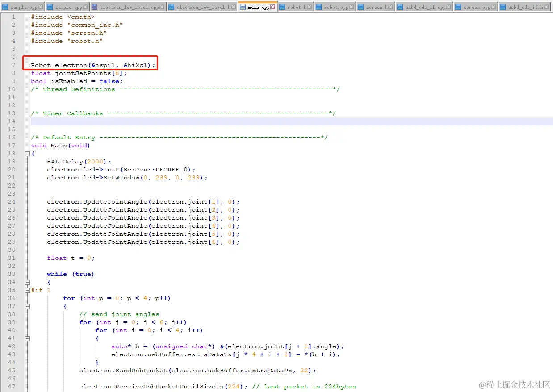
Task: Switch to the screen.h tab
Action: (376, 7)
